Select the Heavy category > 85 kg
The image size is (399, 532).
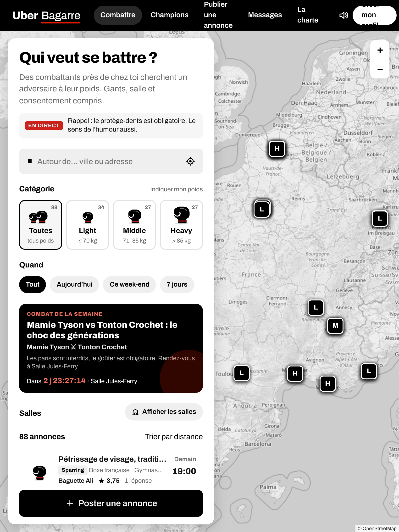pos(181,225)
